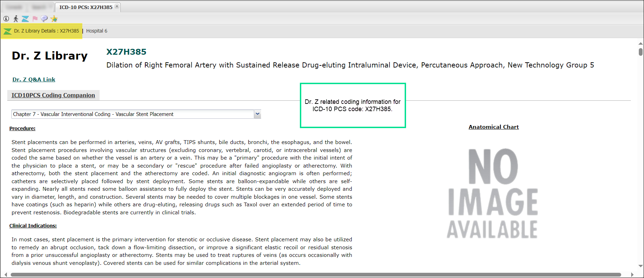Open the speech bubble comment icon

(x=44, y=19)
